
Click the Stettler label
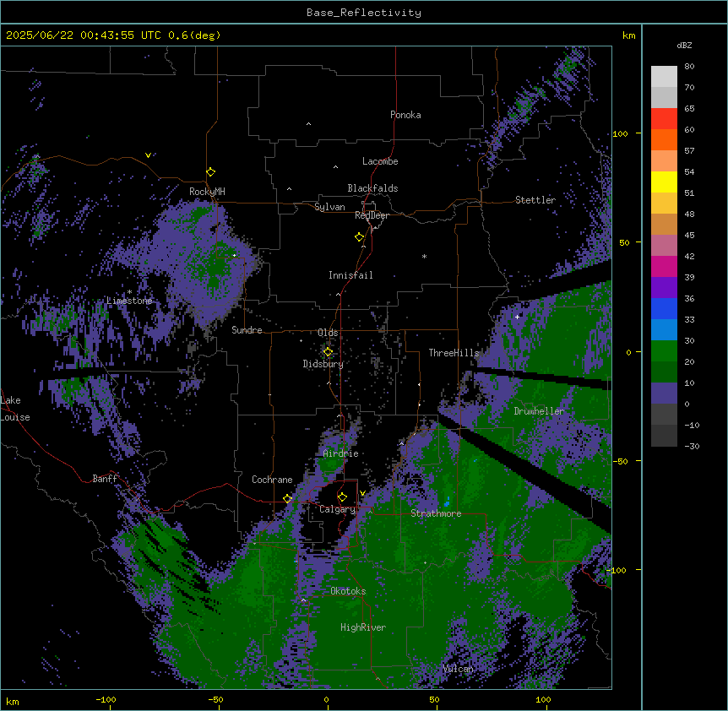[535, 200]
